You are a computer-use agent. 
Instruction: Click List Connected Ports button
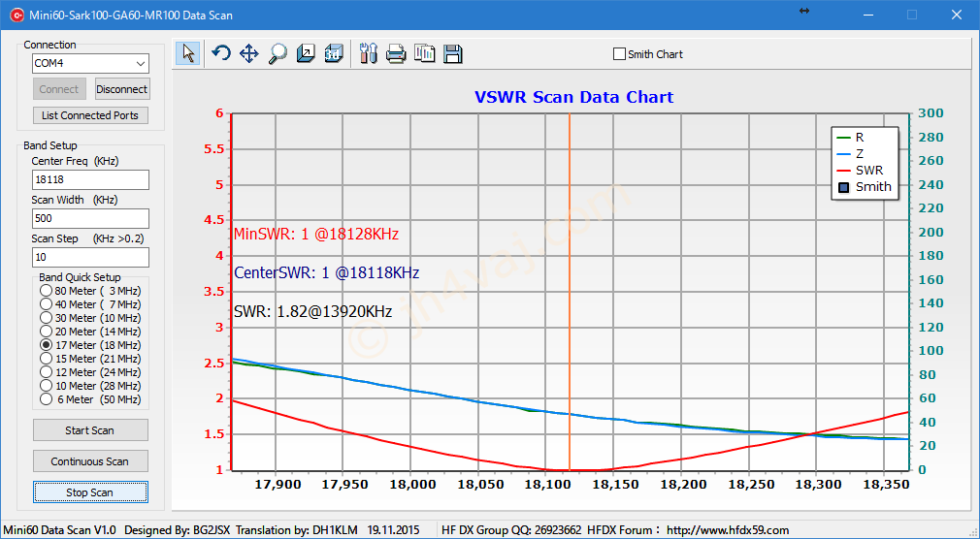[90, 115]
